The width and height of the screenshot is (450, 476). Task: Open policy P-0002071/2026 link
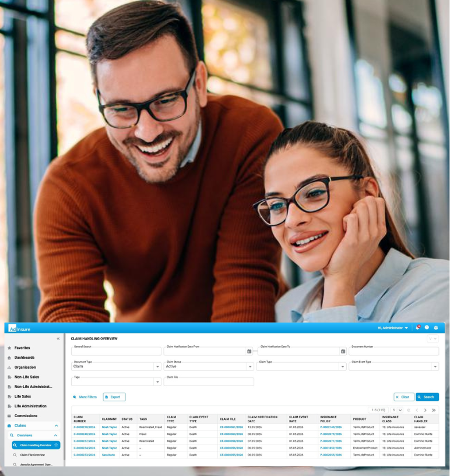point(331,441)
